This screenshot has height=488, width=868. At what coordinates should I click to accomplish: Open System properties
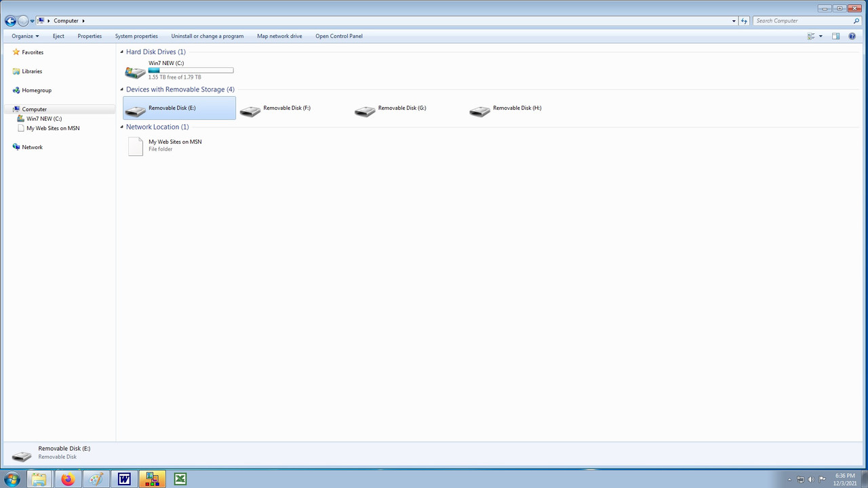coord(136,36)
